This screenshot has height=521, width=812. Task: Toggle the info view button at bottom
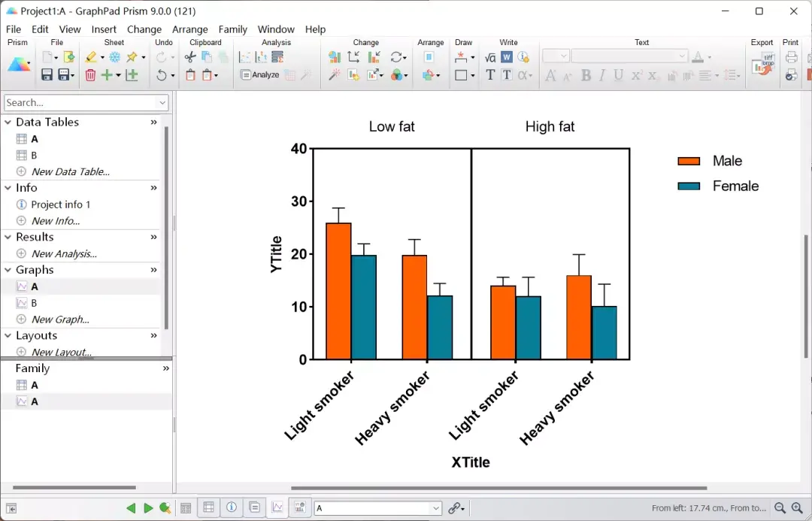[232, 507]
